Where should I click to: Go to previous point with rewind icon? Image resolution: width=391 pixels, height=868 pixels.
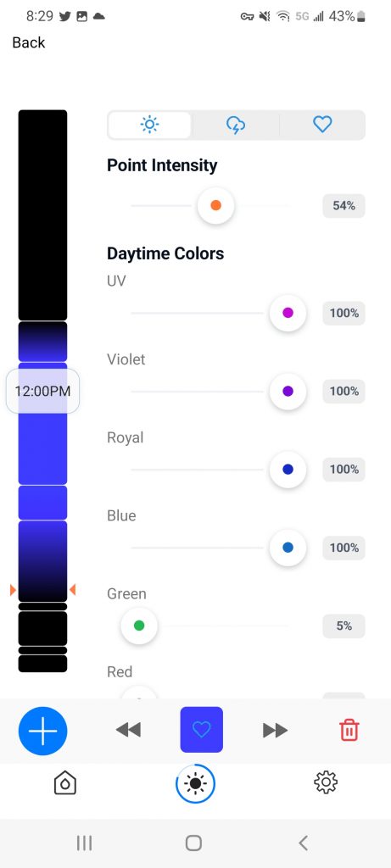(128, 731)
